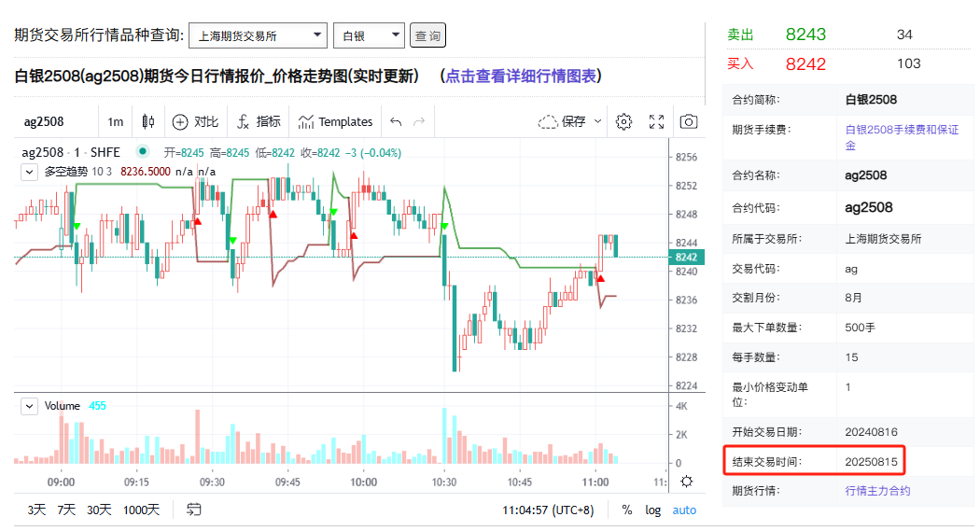The image size is (980, 531).
Task: Click the 8256 price axis label
Action: (x=686, y=158)
